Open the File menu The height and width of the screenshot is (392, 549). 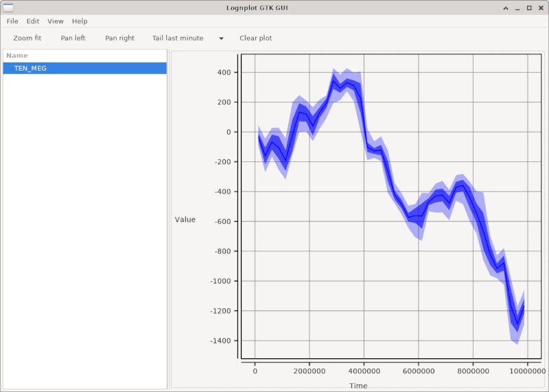point(12,21)
